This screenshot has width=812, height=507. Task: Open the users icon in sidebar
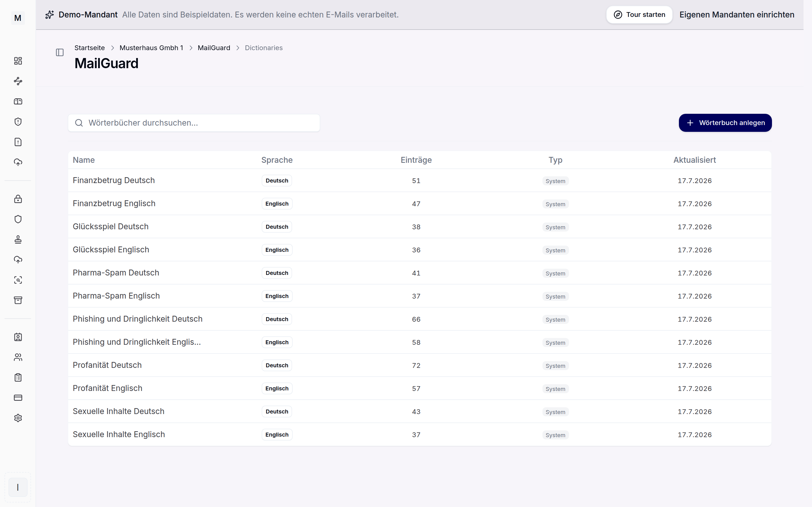18,357
